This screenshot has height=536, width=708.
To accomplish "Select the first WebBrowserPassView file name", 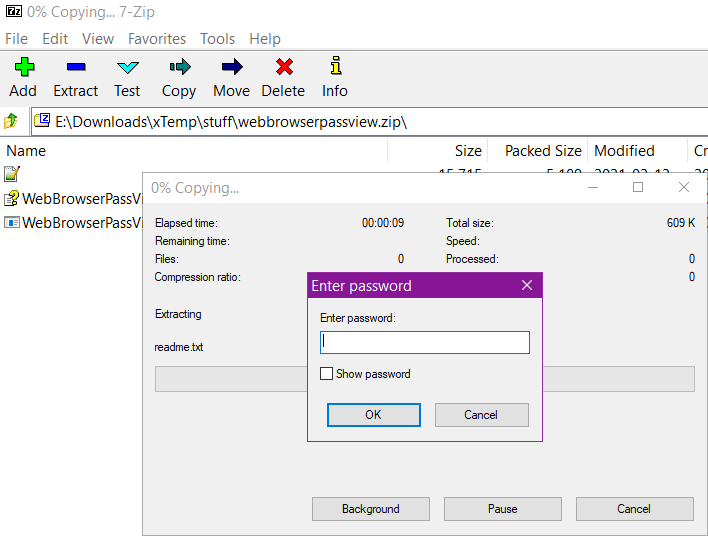I will (x=82, y=199).
